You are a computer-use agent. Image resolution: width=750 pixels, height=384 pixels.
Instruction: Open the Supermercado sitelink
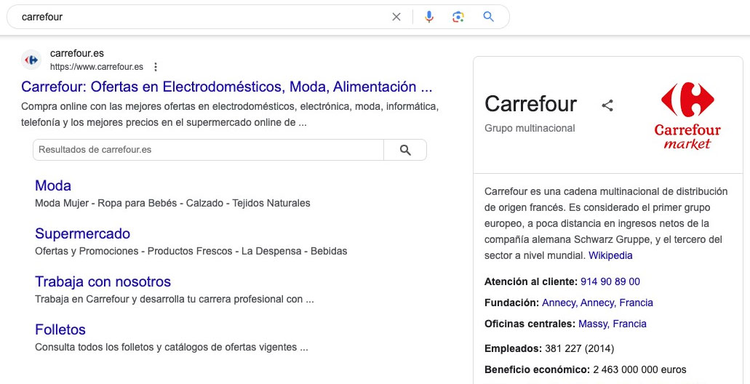pos(82,234)
